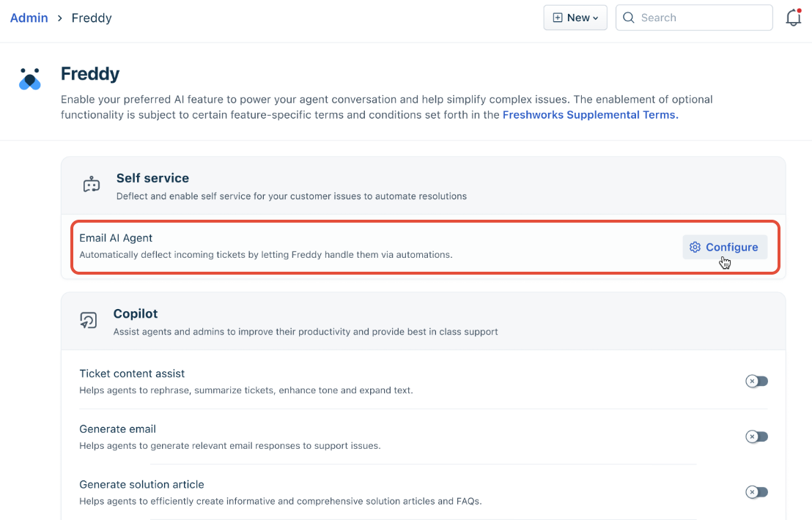Click 'Deflect and enable self service' description

pyautogui.click(x=292, y=196)
